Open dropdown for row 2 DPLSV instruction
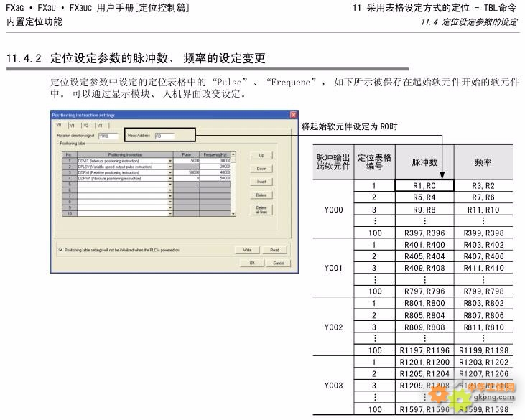The width and height of the screenshot is (525, 420). pos(170,167)
